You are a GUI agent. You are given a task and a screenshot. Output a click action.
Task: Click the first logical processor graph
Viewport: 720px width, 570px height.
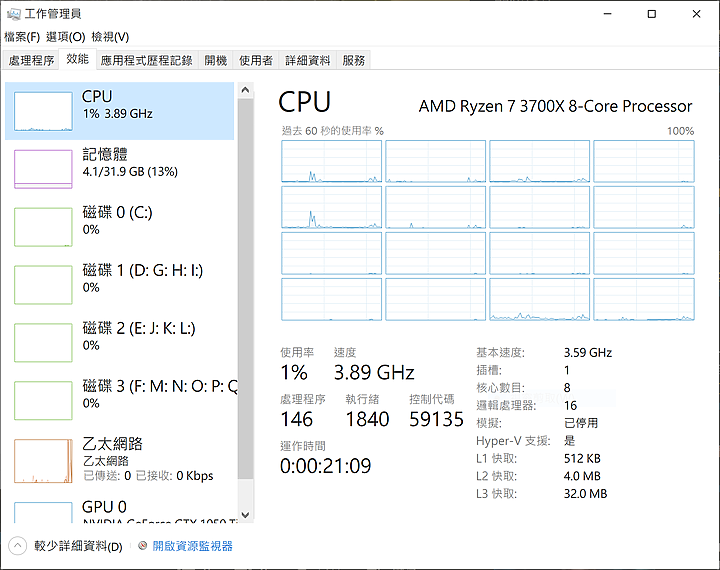[x=332, y=161]
